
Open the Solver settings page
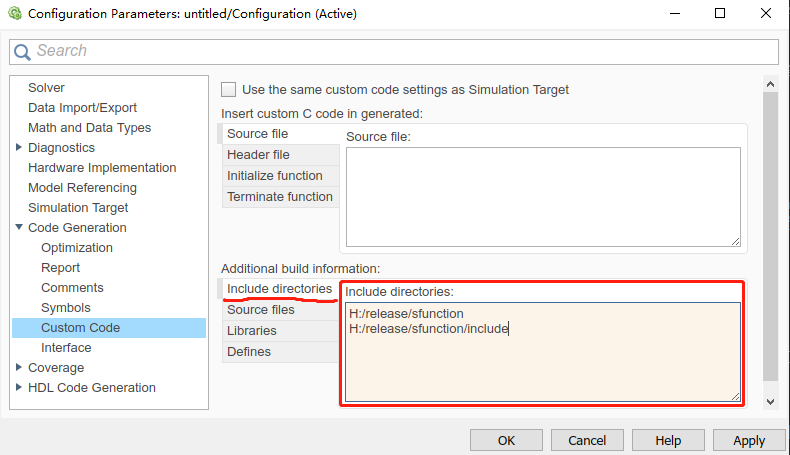(x=46, y=88)
